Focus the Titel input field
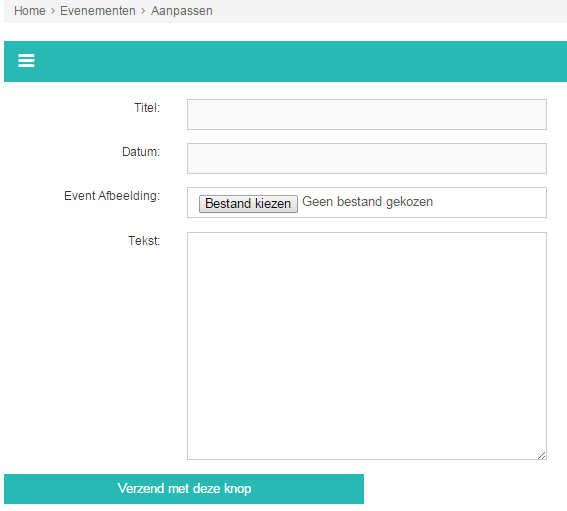 click(367, 114)
